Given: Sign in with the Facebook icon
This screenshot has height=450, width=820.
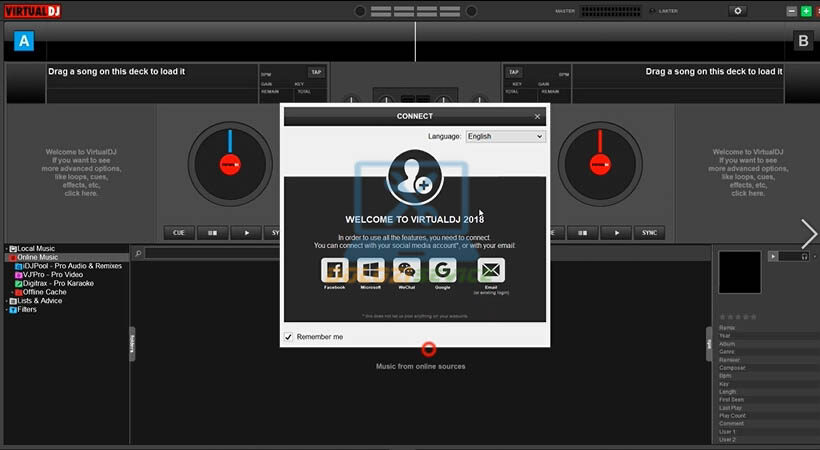Looking at the screenshot, I should 334,270.
